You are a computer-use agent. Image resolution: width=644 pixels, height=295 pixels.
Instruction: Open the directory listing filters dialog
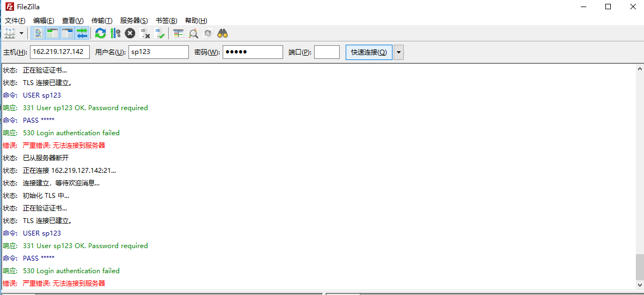coord(178,34)
